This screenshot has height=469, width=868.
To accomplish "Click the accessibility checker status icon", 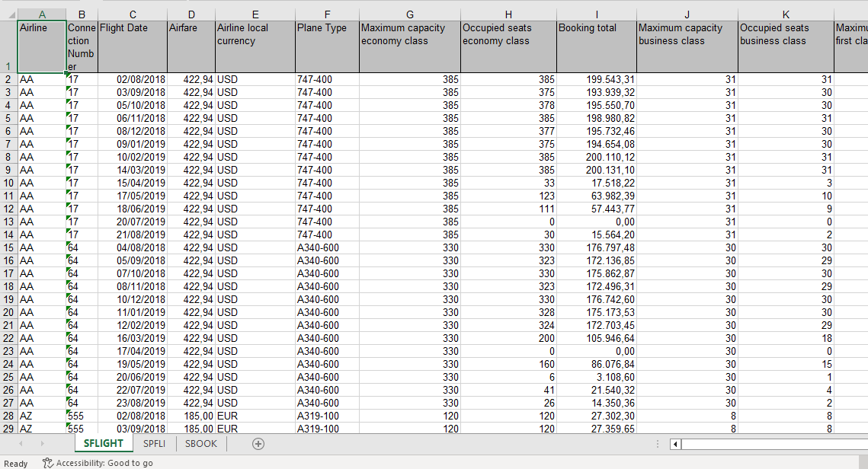I will point(48,463).
